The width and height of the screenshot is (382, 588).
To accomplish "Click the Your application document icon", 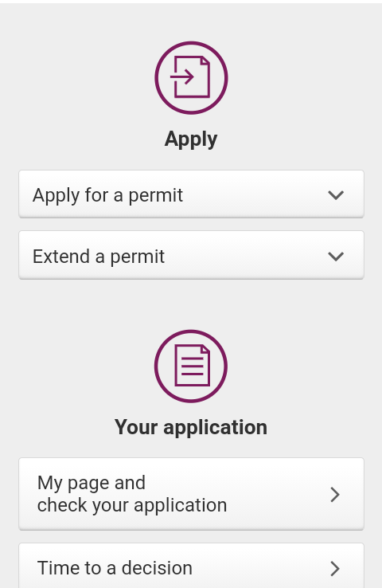I will point(191,366).
